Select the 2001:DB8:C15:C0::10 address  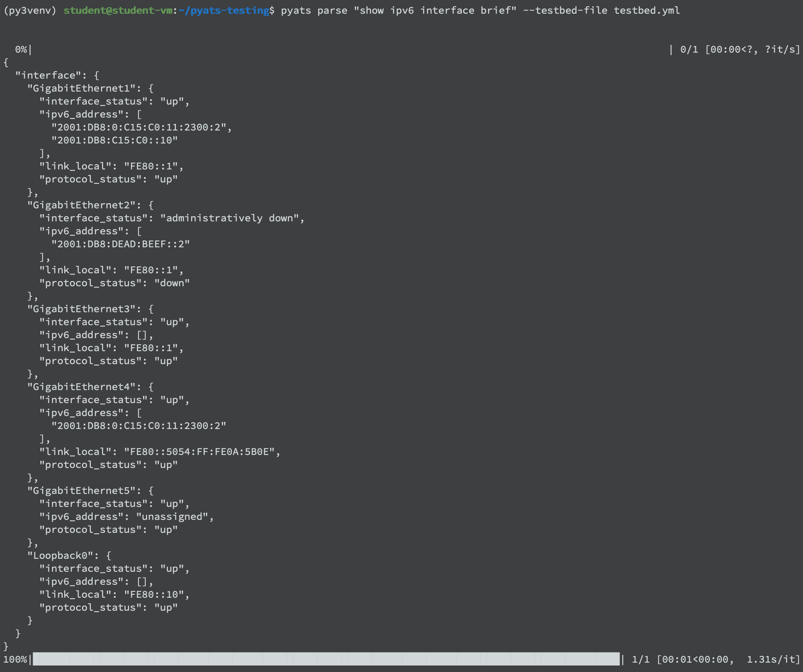tap(114, 140)
